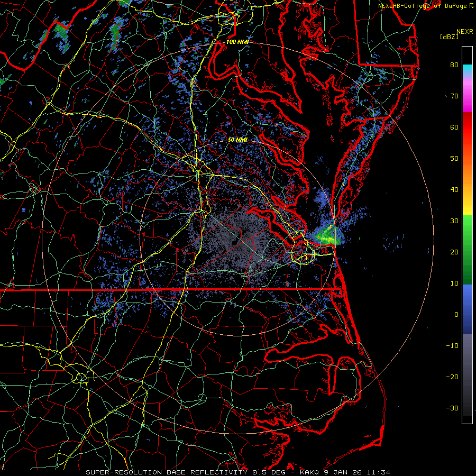Click the -30 dBZ scale value
This screenshot has height=476, width=476.
452,408
